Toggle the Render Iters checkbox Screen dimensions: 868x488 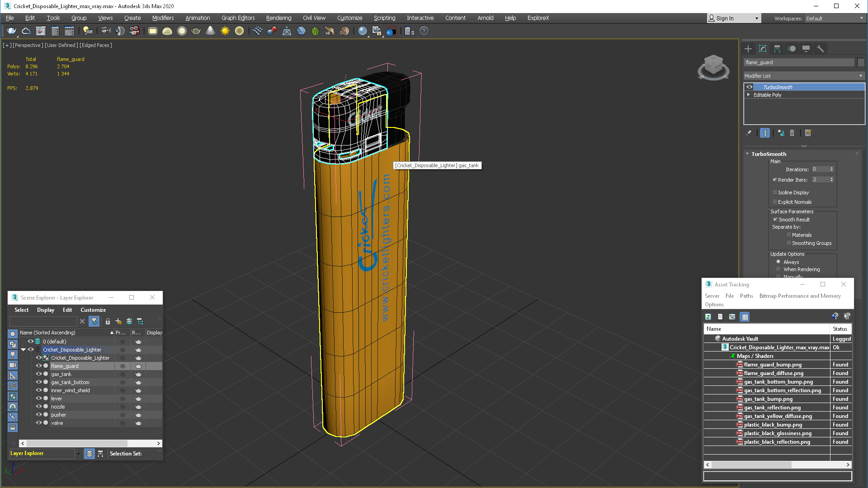(775, 179)
